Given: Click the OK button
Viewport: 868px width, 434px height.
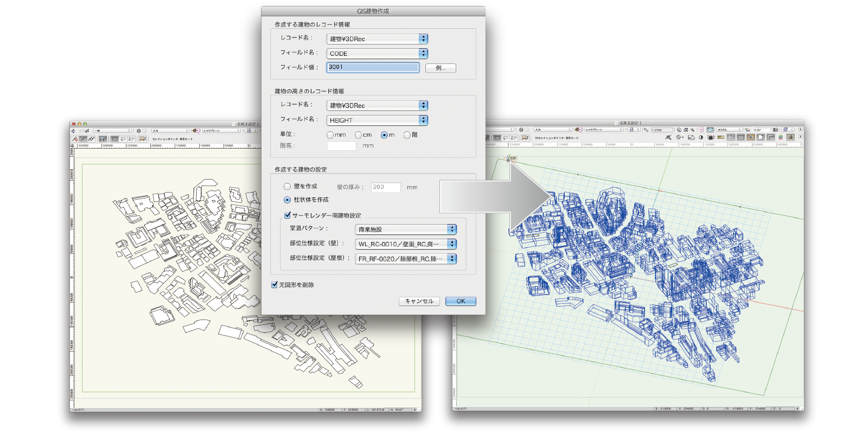Looking at the screenshot, I should click(461, 301).
